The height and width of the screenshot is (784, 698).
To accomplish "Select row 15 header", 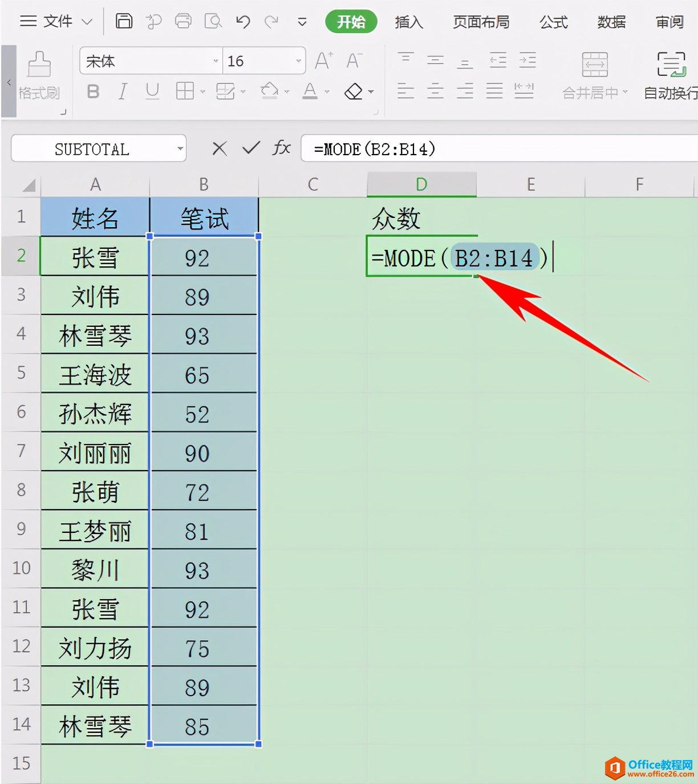I will tap(21, 763).
